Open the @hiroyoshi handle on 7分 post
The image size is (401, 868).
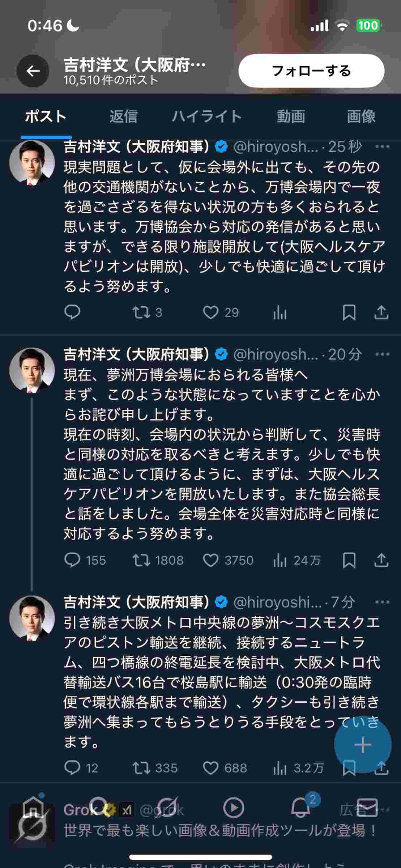click(277, 602)
